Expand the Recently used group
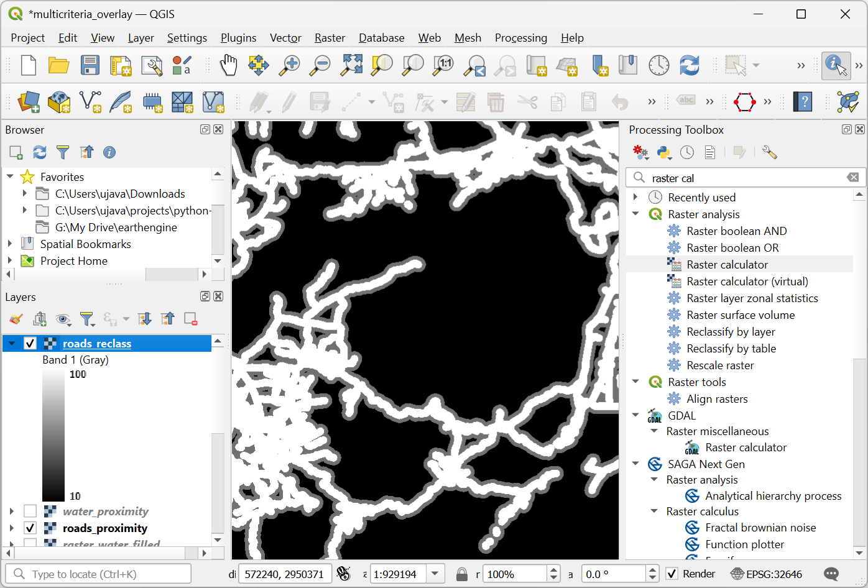This screenshot has height=588, width=868. point(635,197)
